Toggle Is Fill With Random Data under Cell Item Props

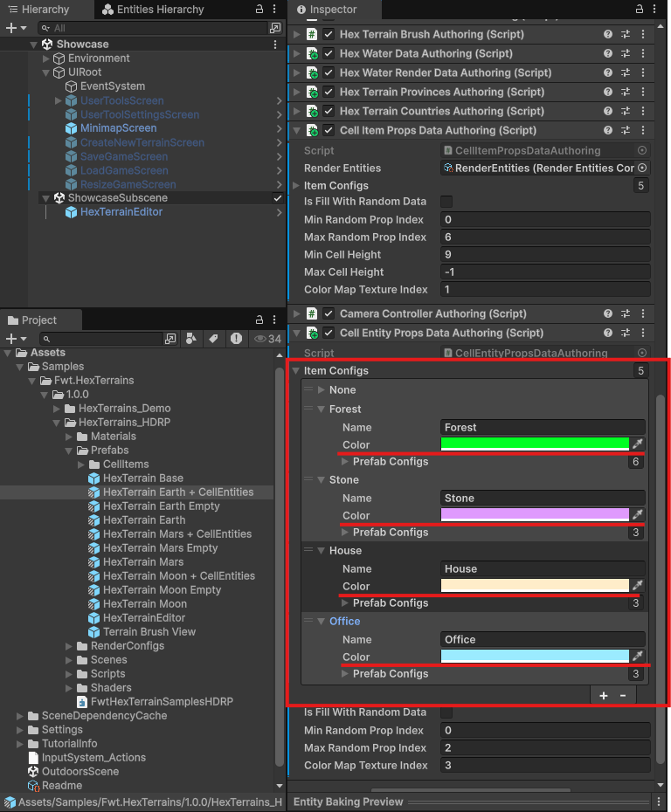tap(446, 202)
